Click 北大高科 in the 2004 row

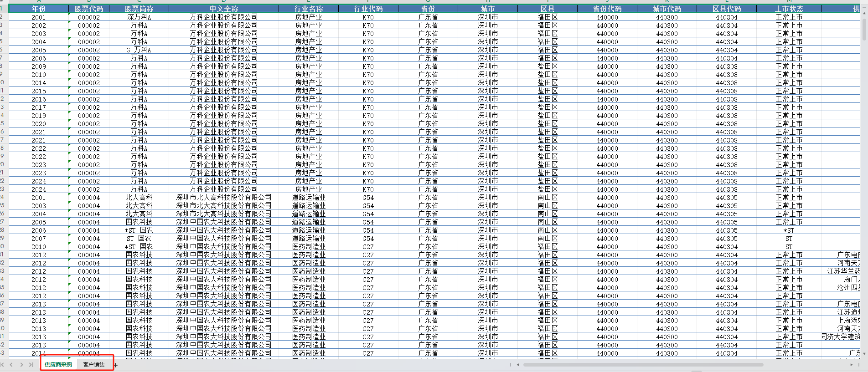(139, 214)
